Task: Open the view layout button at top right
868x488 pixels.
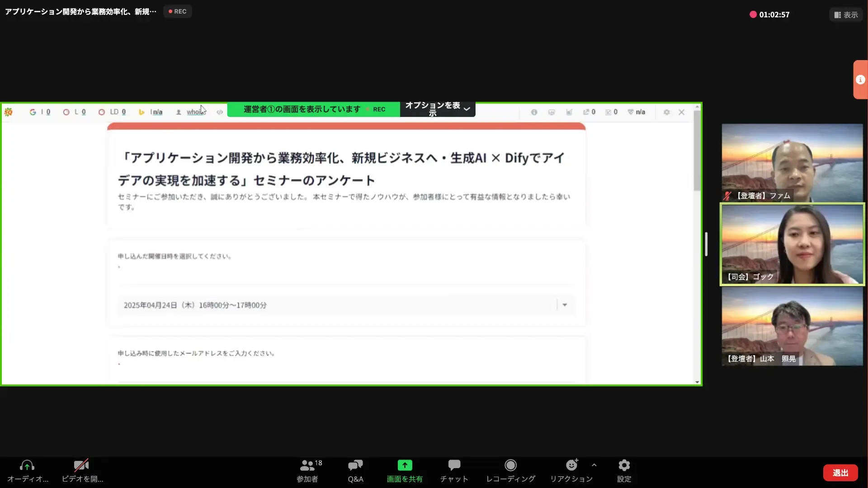Action: (x=846, y=15)
